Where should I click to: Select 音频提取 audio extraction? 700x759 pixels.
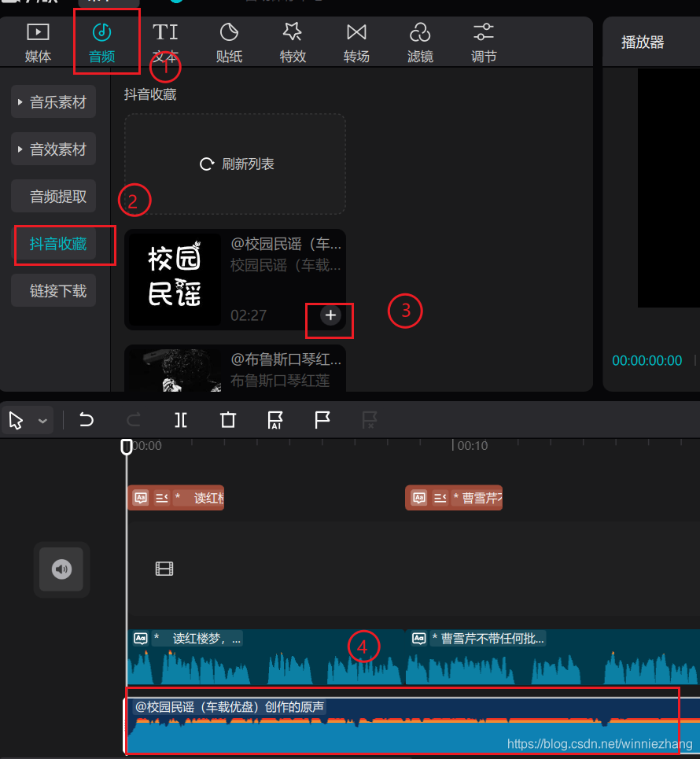[53, 196]
